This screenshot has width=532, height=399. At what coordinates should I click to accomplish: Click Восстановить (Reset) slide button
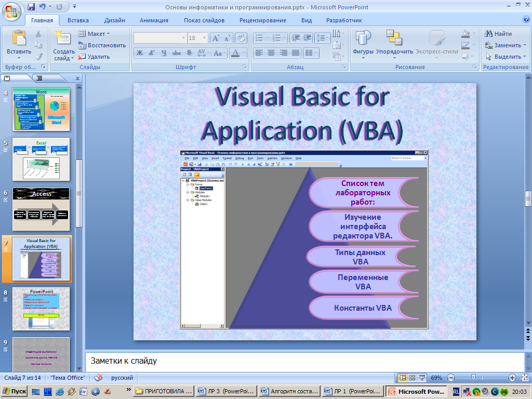[x=102, y=45]
